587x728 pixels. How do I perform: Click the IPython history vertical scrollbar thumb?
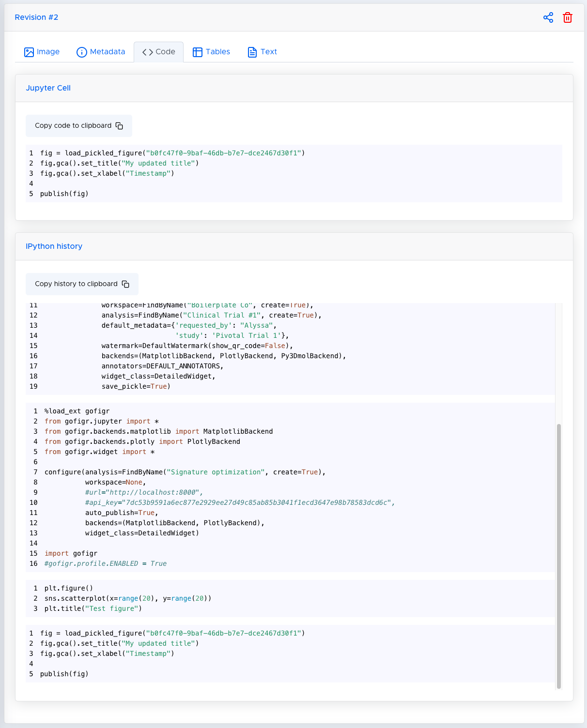558,556
